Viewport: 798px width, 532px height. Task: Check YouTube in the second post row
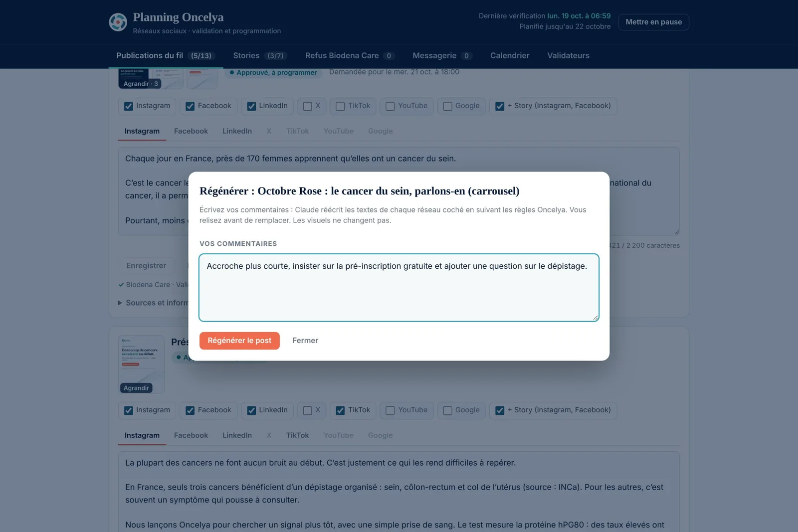click(390, 410)
